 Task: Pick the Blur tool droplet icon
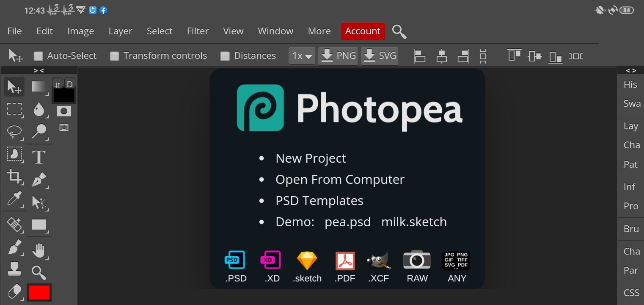click(x=39, y=109)
